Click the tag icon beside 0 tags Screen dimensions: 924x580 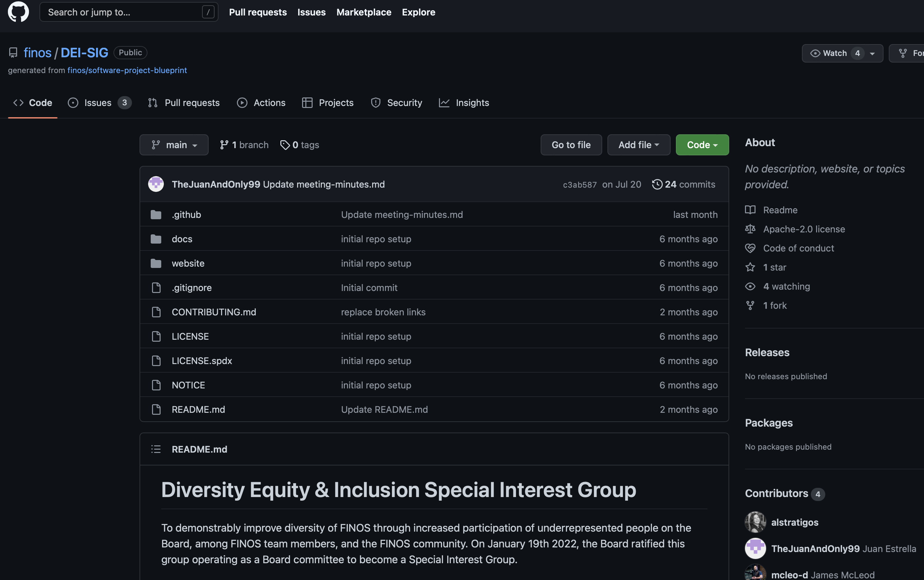click(285, 145)
